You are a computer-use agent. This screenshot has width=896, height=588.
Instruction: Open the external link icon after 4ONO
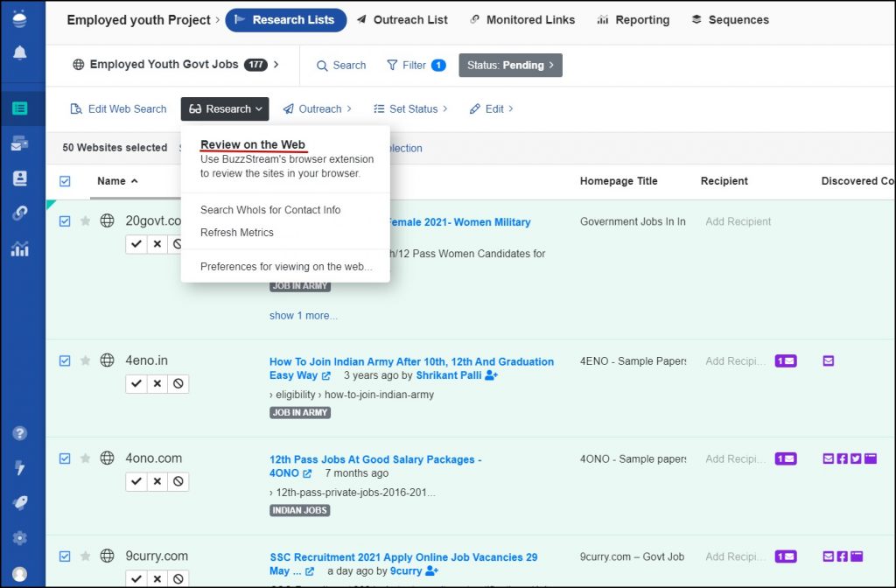pyautogui.click(x=307, y=473)
